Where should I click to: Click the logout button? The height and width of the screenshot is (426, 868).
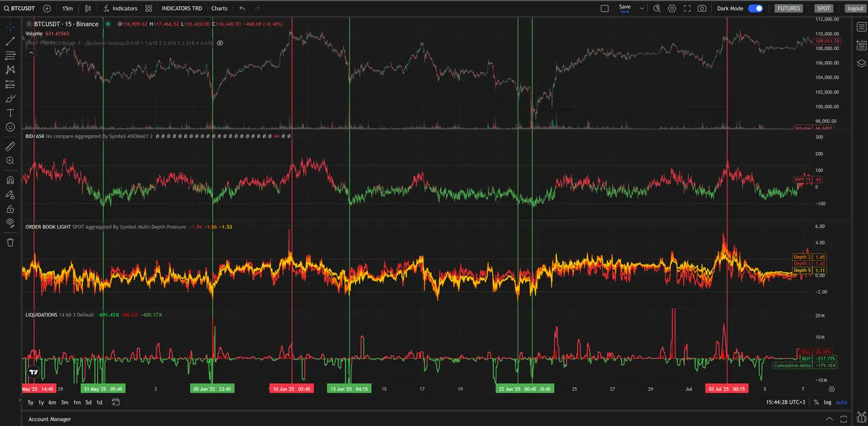855,9
